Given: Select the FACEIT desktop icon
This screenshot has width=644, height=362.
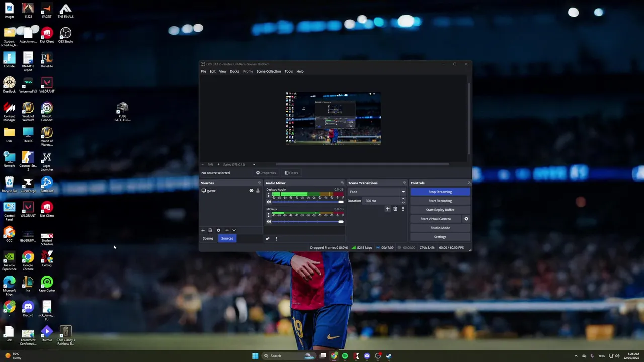Looking at the screenshot, I should tap(47, 11).
